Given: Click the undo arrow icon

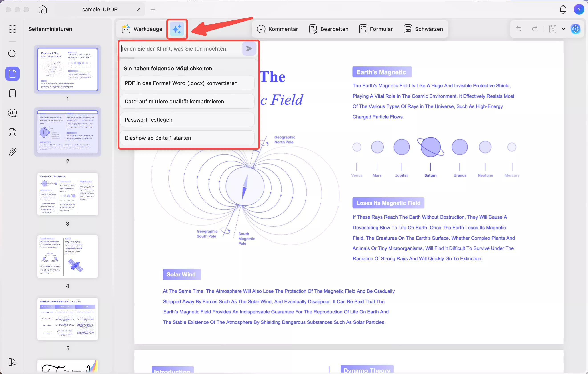Looking at the screenshot, I should tap(519, 29).
